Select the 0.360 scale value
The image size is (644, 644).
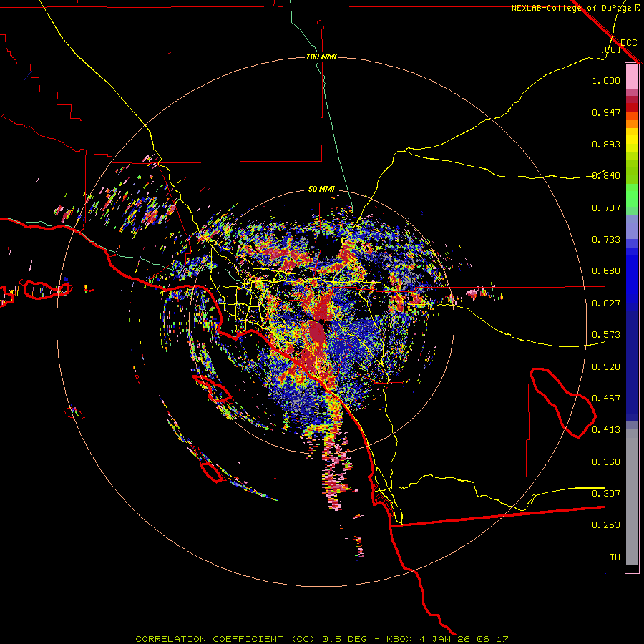click(606, 462)
